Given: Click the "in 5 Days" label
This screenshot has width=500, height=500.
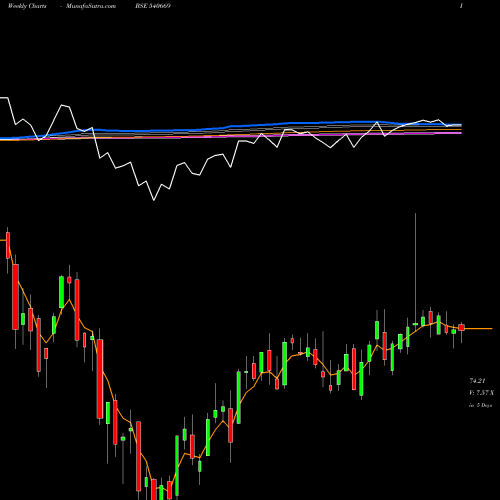Looking at the screenshot, I should (x=480, y=405).
